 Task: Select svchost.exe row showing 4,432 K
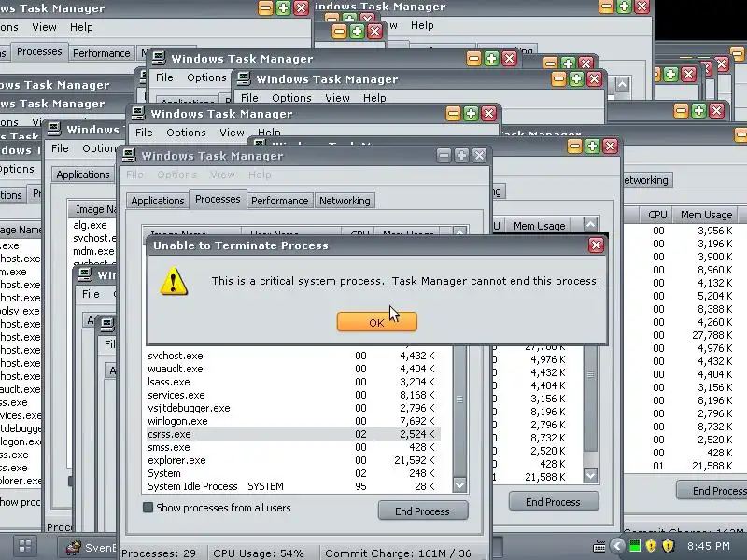tap(293, 356)
